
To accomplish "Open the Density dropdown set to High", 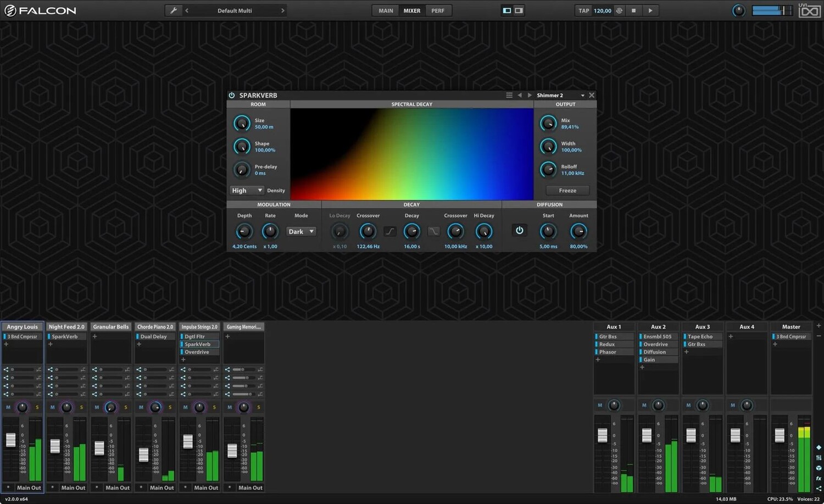I will click(x=247, y=191).
